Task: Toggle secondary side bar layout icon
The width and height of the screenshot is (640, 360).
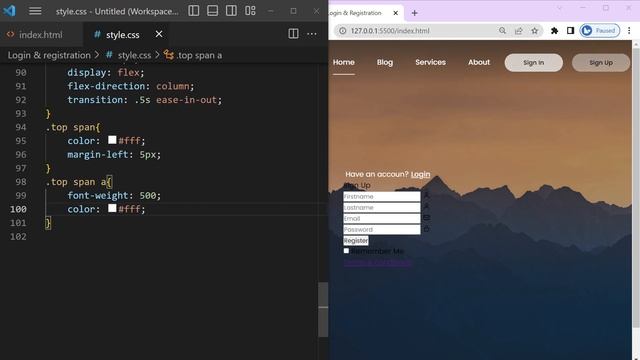Action: pyautogui.click(x=231, y=11)
